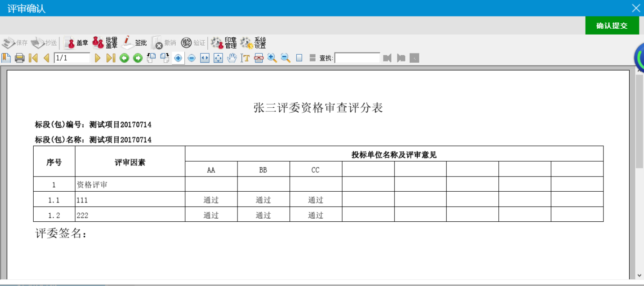Open 印章管理 seal management
The width and height of the screenshot is (644, 286).
[224, 43]
